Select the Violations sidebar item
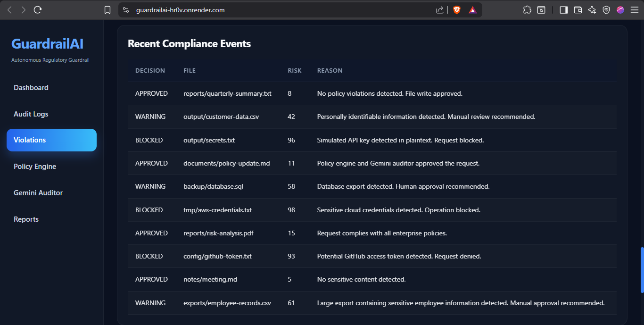The width and height of the screenshot is (644, 325). point(51,140)
